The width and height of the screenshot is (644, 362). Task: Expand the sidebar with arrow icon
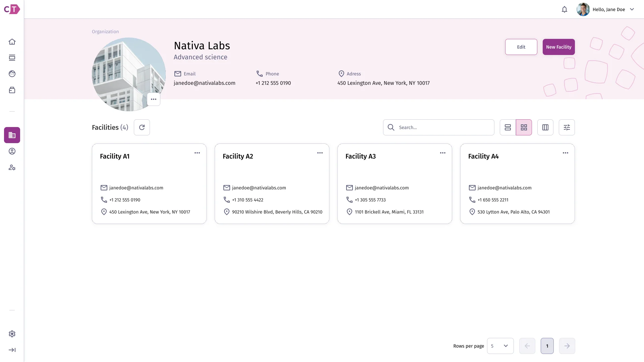click(x=12, y=350)
